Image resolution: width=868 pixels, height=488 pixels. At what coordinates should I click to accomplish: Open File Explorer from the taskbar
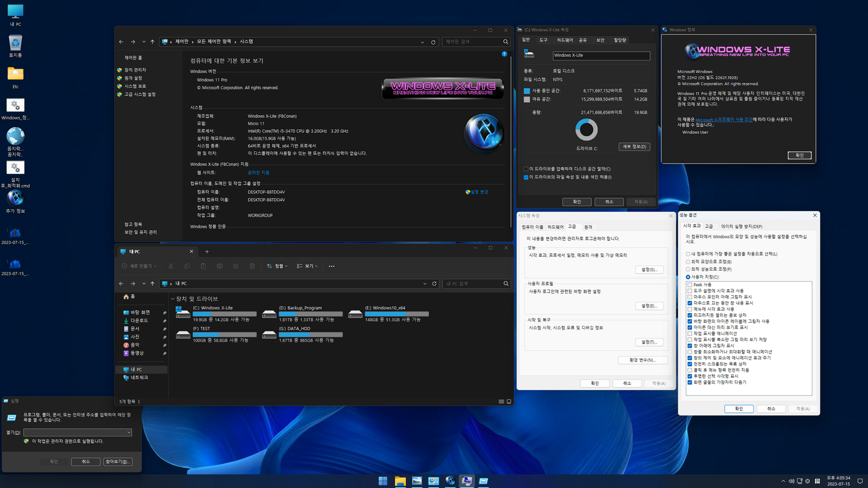pos(400,481)
